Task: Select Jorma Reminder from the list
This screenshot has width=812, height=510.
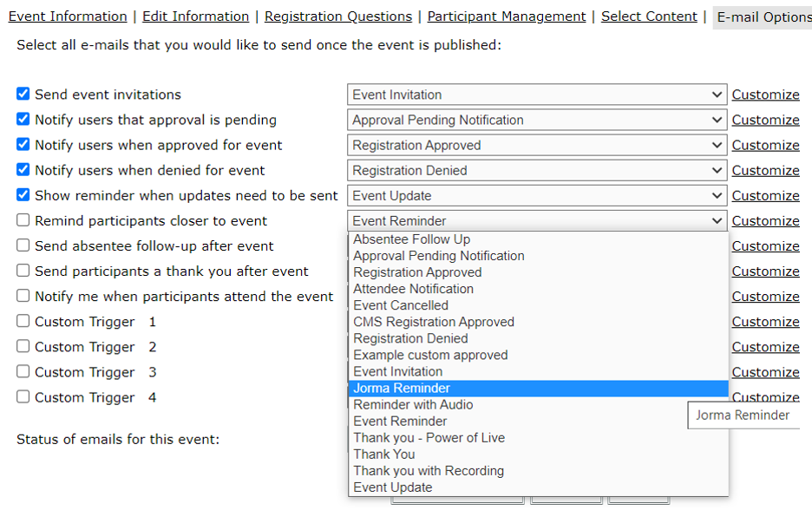Action: point(539,389)
